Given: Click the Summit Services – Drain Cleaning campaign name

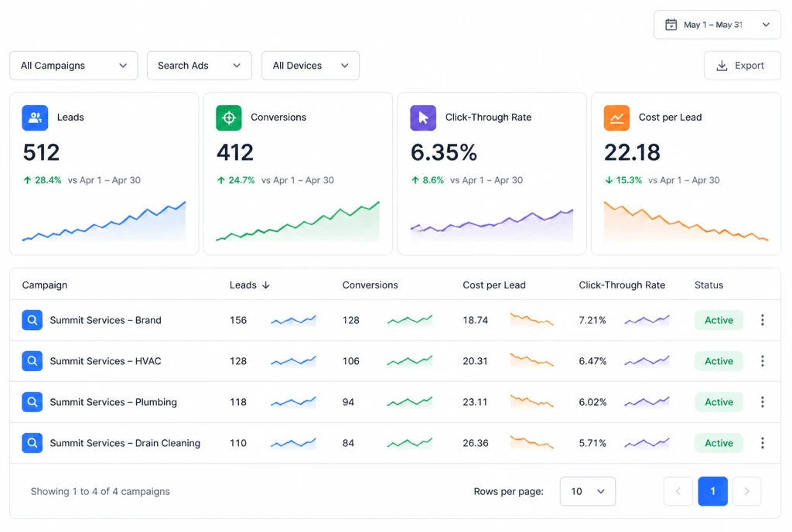Looking at the screenshot, I should tap(125, 442).
